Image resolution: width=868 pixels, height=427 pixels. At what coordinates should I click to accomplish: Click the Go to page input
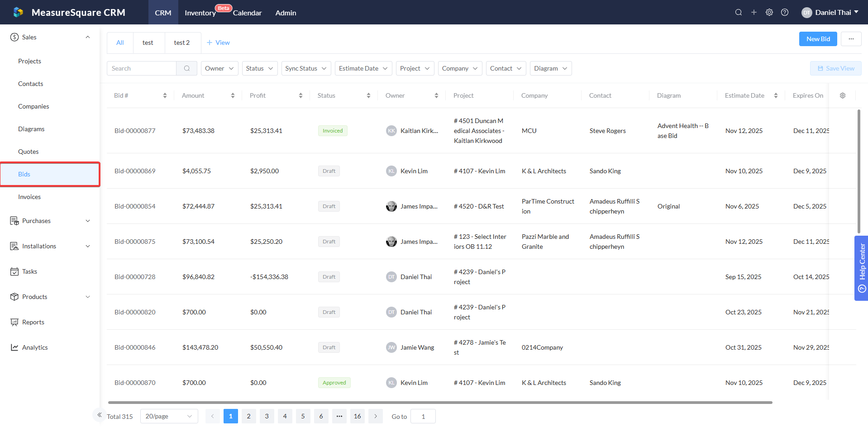coord(423,416)
